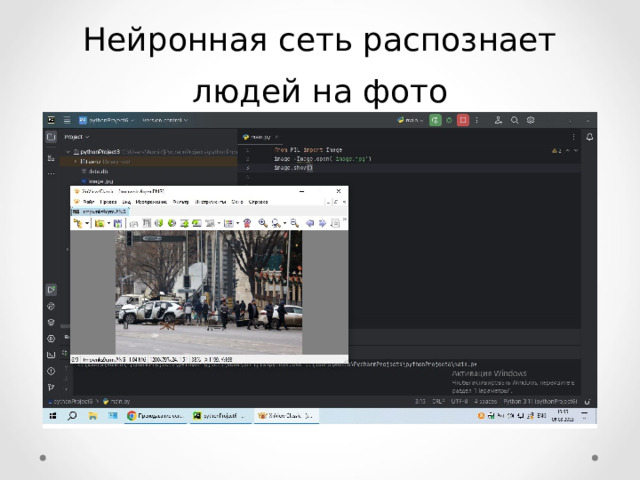The image size is (640, 480).
Task: Open Windows taskbar search magnifier
Action: (x=72, y=416)
